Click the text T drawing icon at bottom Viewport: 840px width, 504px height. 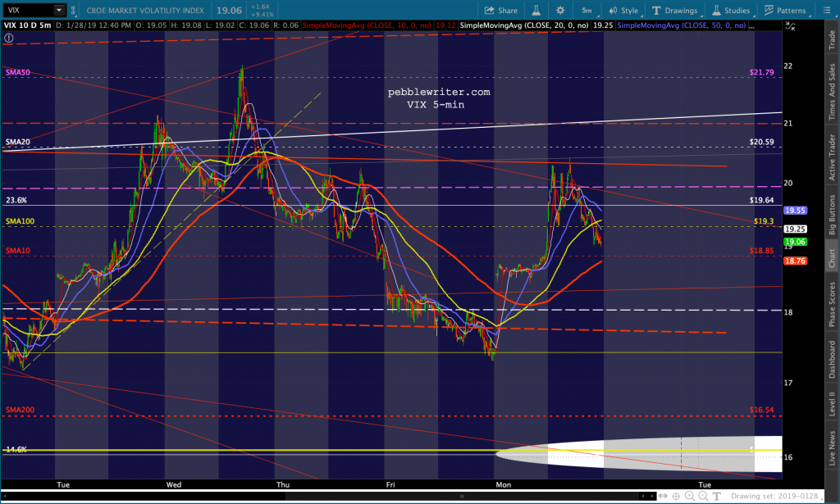tap(716, 496)
